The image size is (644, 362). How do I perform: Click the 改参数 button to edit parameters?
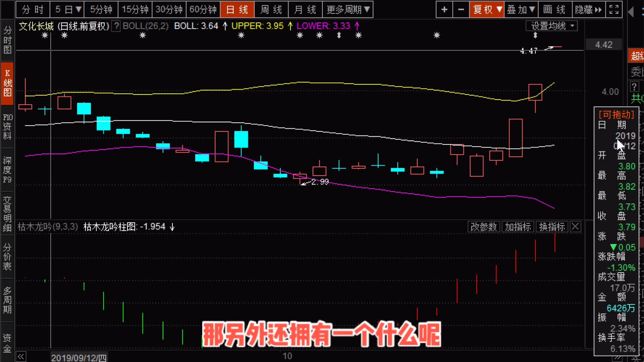pos(484,227)
